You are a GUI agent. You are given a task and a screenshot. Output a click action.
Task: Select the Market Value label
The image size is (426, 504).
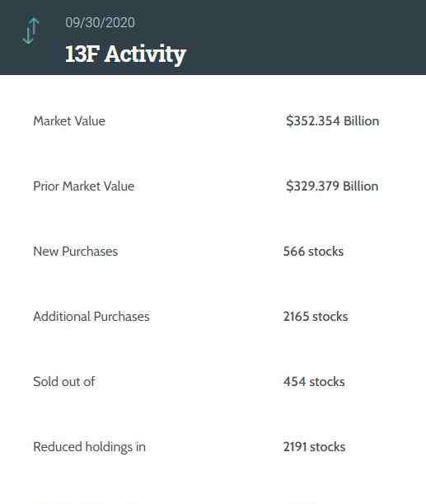point(69,121)
